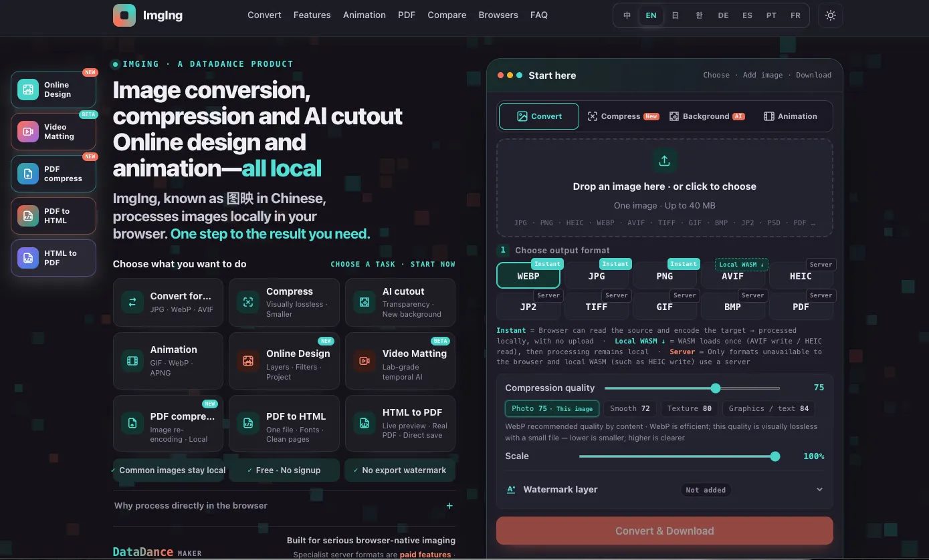Click the Video Matting task card icon

point(365,361)
